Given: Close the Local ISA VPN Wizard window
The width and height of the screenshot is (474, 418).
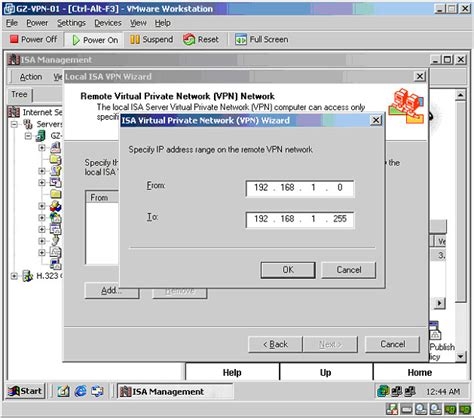Looking at the screenshot, I should (420, 76).
